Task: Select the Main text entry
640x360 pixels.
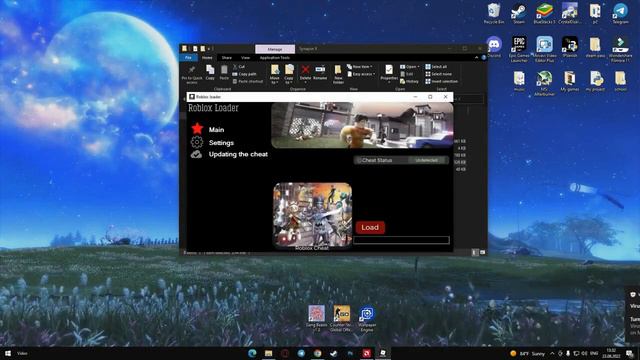Action: pyautogui.click(x=216, y=130)
